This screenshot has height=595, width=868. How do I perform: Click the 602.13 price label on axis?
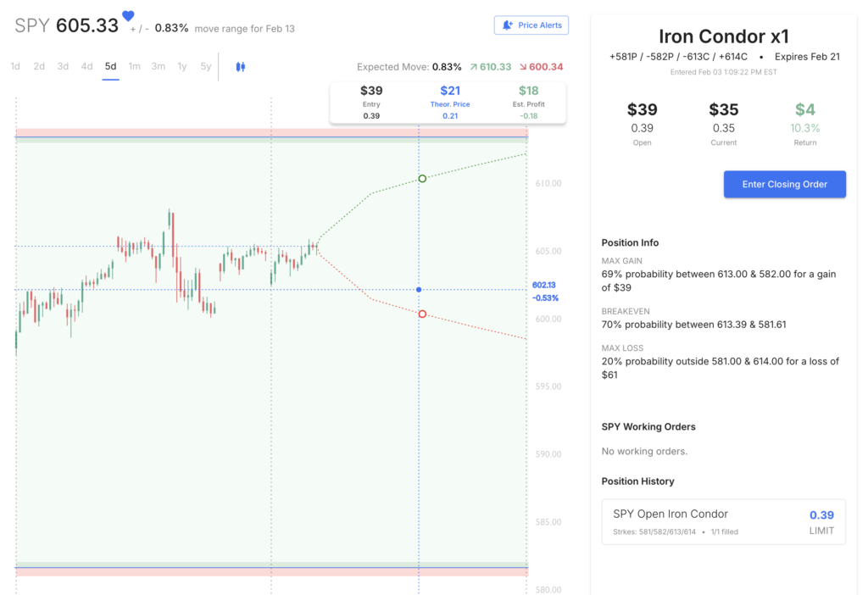click(545, 286)
